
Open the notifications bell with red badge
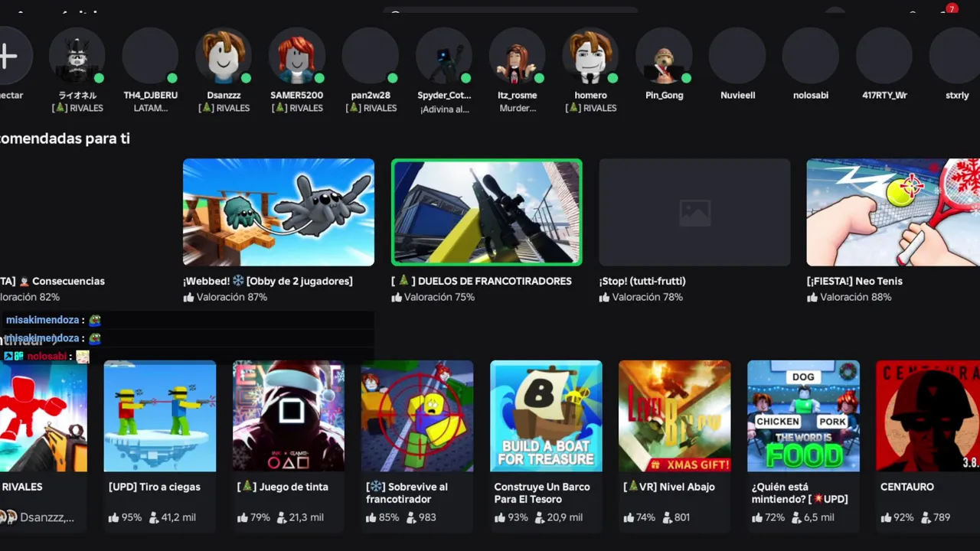tap(946, 11)
